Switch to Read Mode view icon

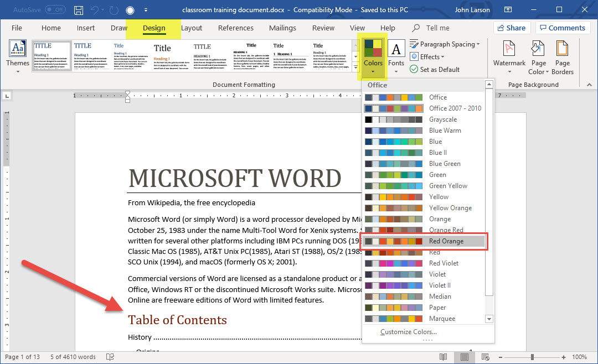tap(443, 357)
